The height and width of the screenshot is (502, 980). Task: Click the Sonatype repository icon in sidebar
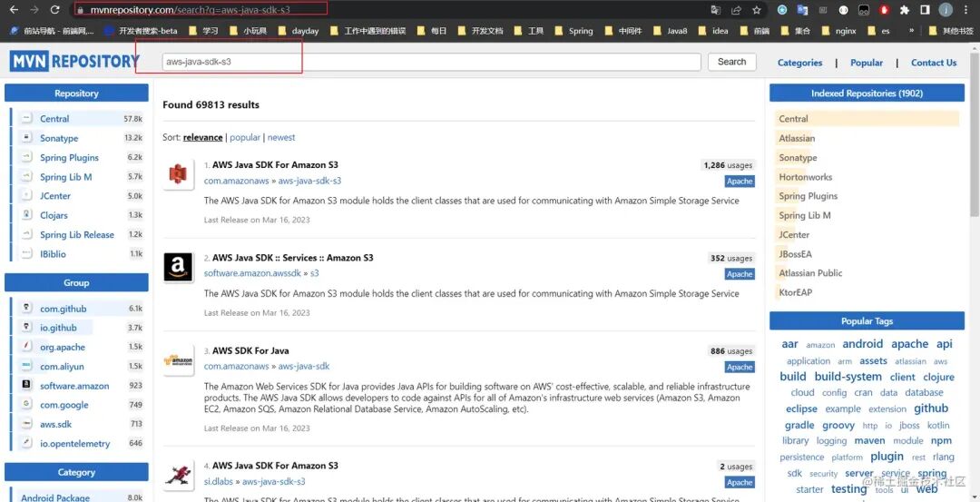point(27,138)
